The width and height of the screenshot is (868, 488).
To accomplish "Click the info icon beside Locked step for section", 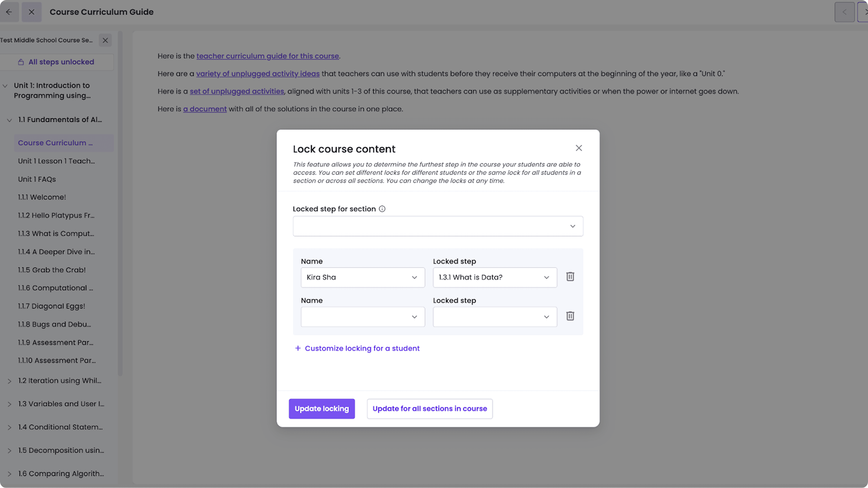I will point(382,209).
